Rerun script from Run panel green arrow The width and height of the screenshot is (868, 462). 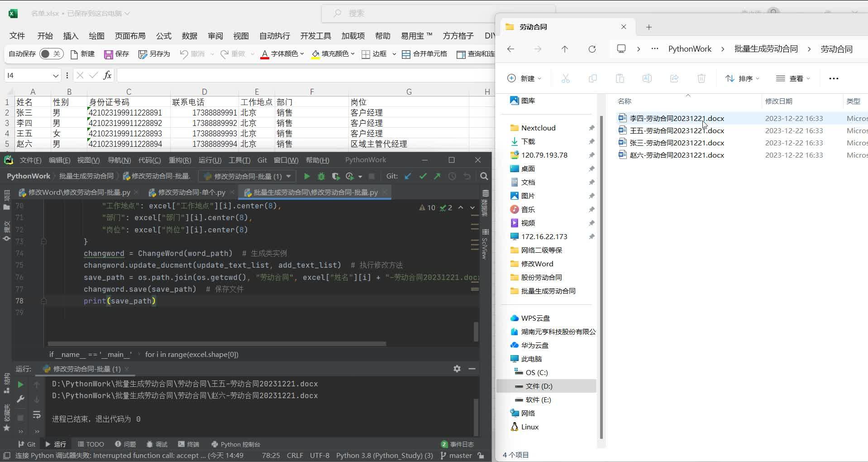20,385
